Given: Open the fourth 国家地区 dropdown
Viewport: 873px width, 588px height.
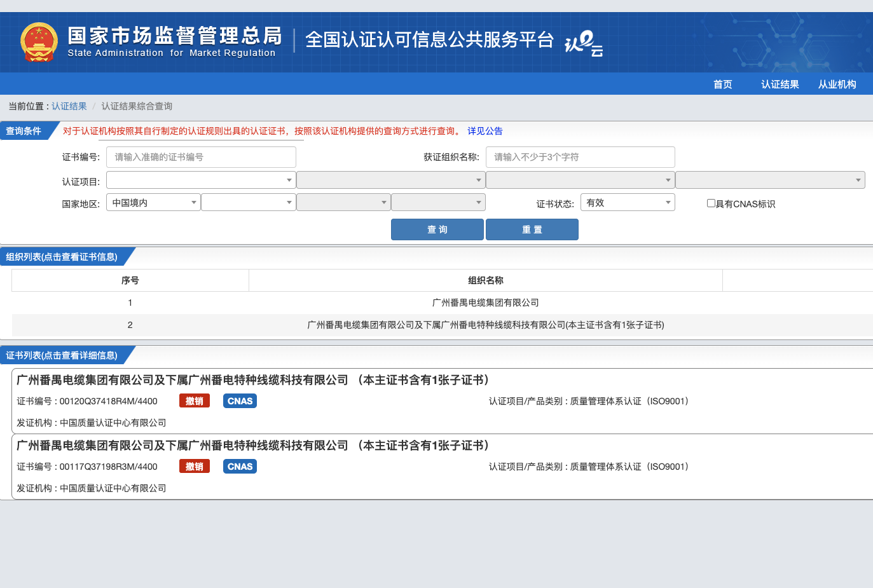Looking at the screenshot, I should [x=438, y=202].
